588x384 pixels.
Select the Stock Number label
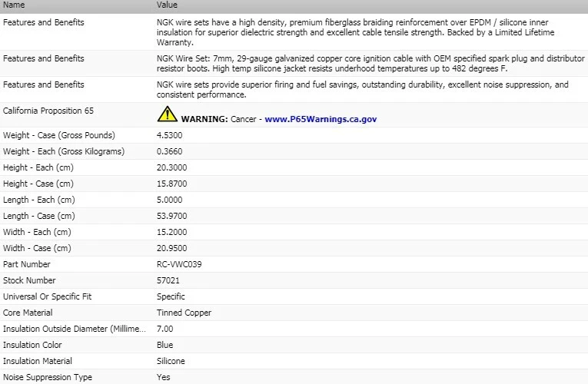point(29,280)
